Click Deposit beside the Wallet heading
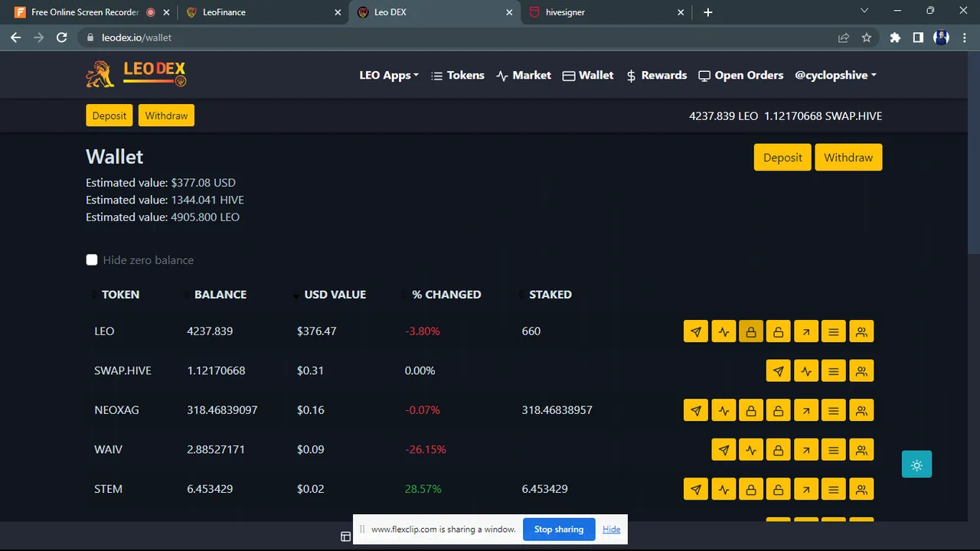 click(782, 157)
